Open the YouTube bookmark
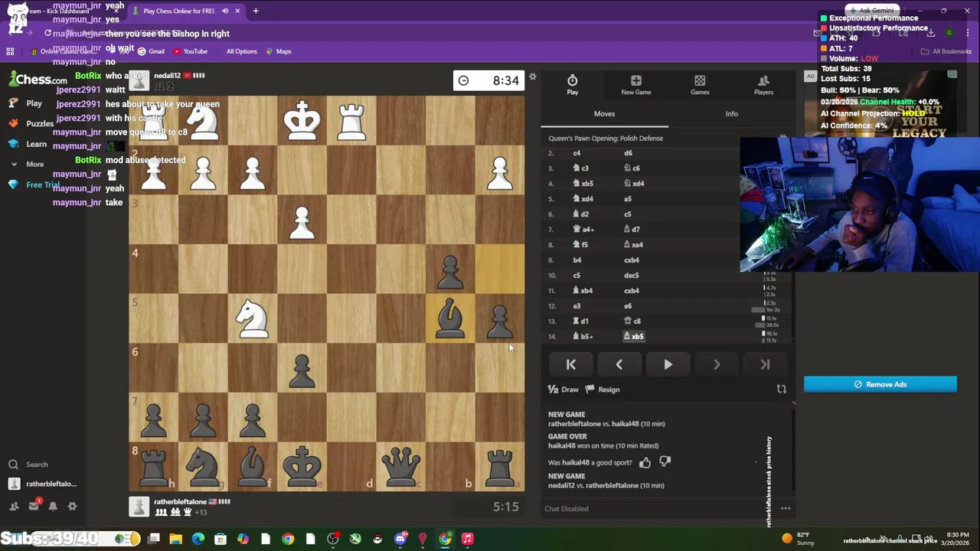 coord(191,51)
